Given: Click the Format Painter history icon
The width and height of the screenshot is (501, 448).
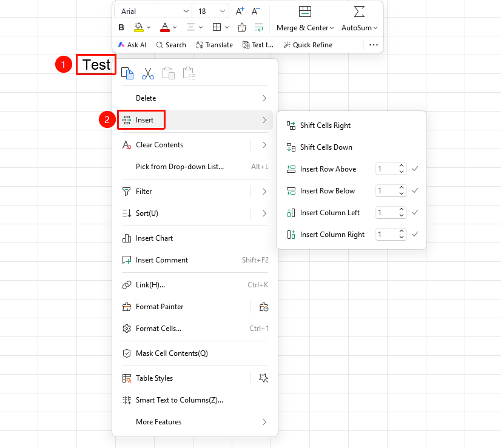Looking at the screenshot, I should click(x=264, y=307).
